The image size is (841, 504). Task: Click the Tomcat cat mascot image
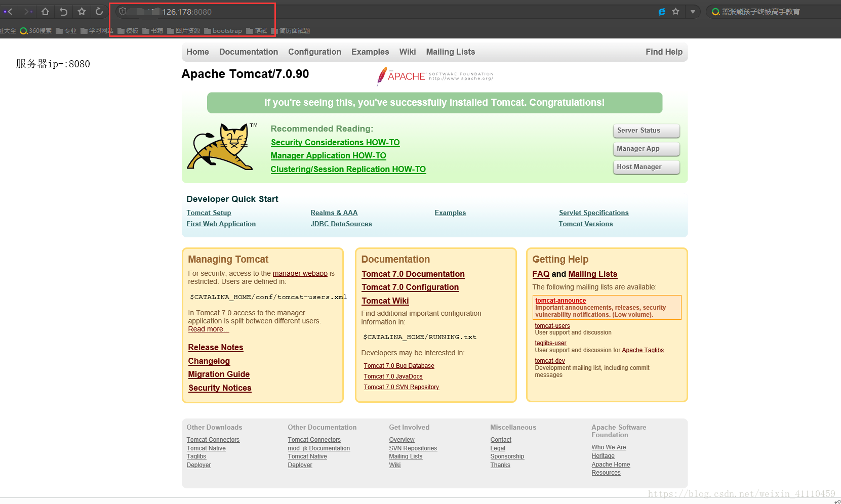[222, 146]
